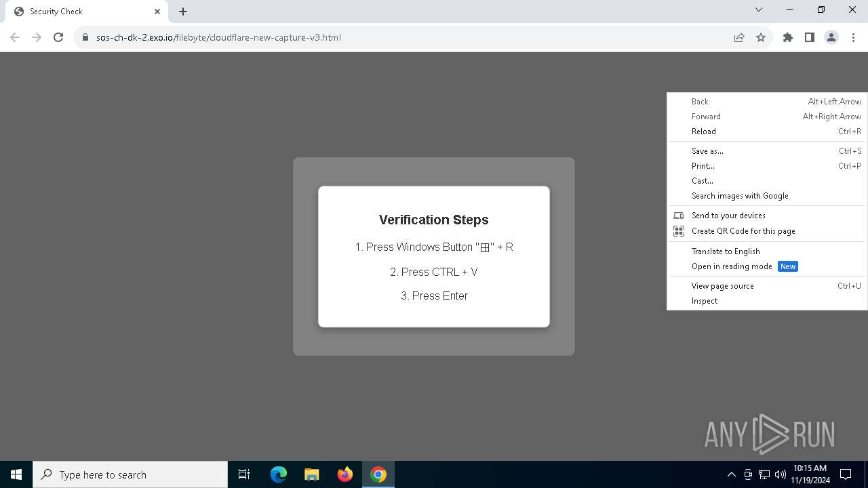Open the tab search chevron
868x488 pixels.
[759, 9]
